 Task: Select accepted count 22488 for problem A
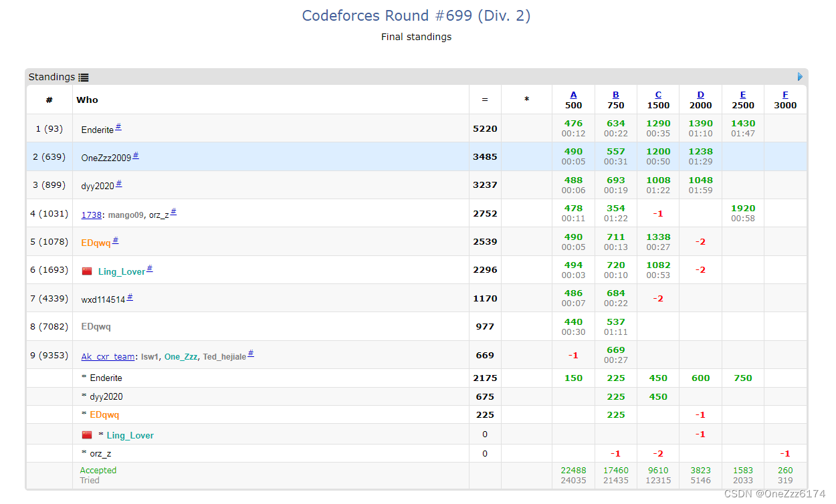pos(573,471)
